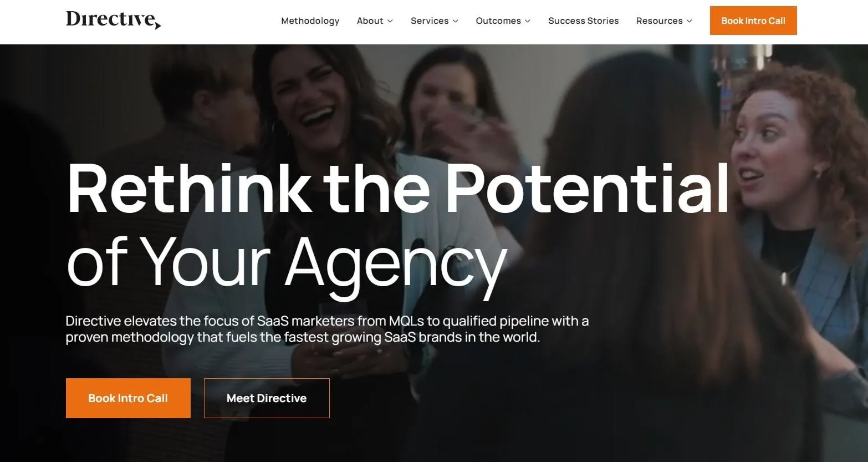Viewport: 868px width, 462px height.
Task: Click the chevron arrow beside Services
Action: tap(456, 21)
